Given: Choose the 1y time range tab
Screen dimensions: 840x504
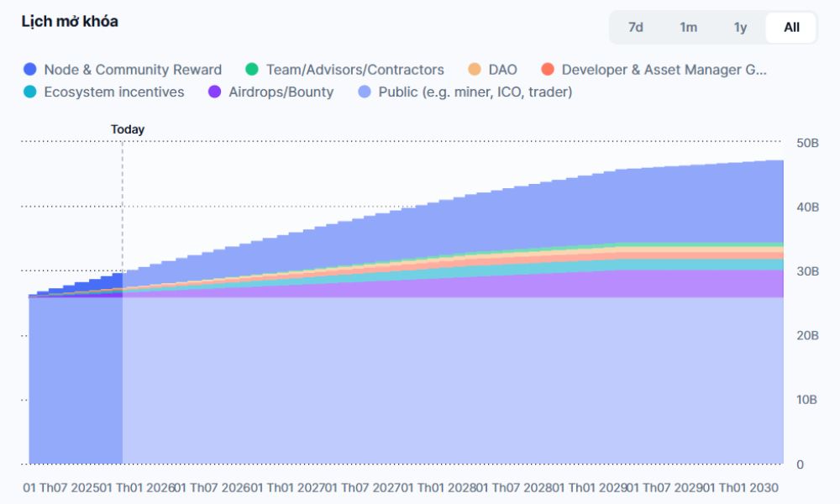Looking at the screenshot, I should (x=740, y=27).
